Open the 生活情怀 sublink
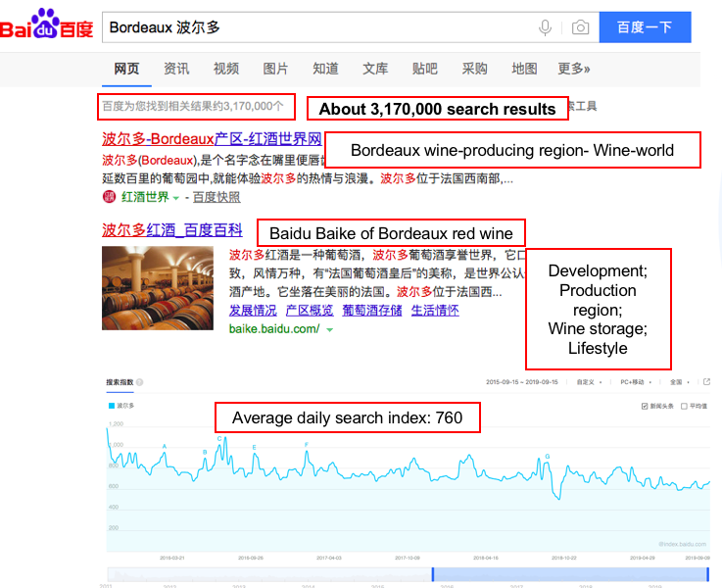Screen dimensions: 722x588 (435, 311)
